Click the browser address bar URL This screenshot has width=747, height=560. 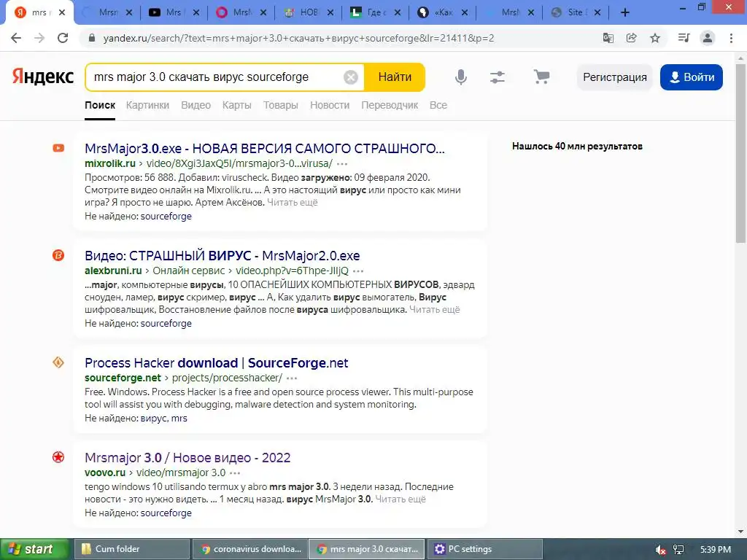tap(298, 38)
